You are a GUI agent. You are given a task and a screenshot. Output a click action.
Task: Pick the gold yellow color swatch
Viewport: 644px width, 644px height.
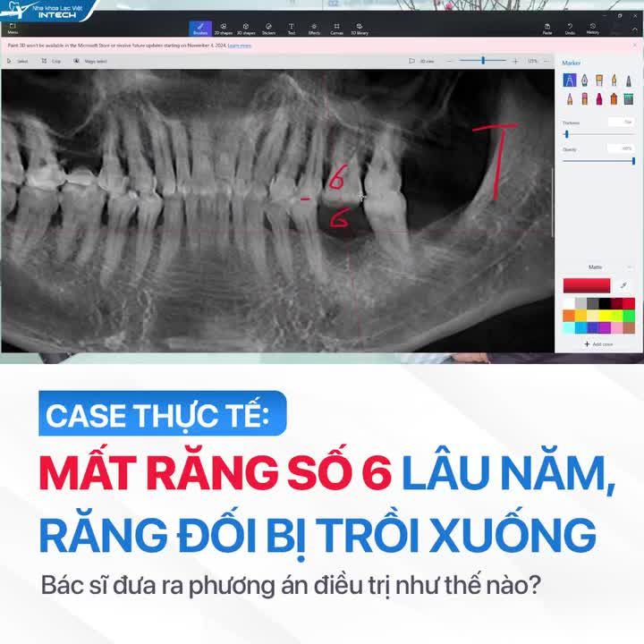click(x=580, y=316)
